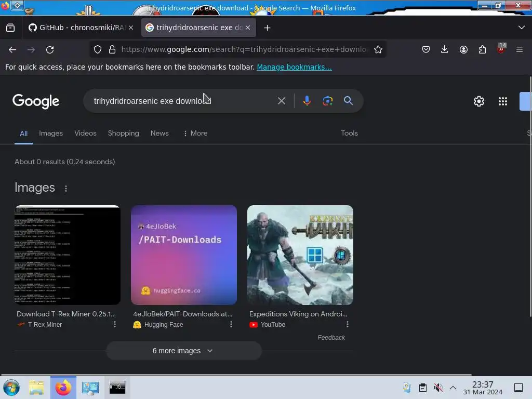Image resolution: width=532 pixels, height=399 pixels.
Task: Open the Google apps grid
Action: (503, 101)
